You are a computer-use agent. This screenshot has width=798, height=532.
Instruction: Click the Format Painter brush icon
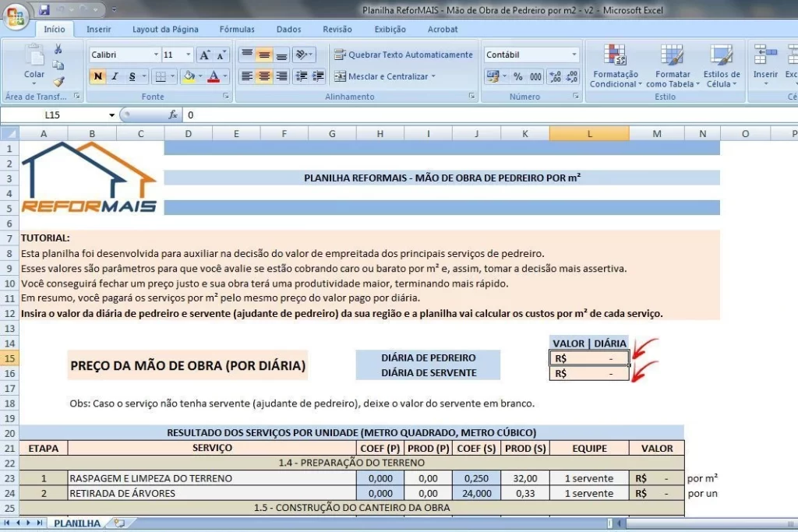point(58,81)
